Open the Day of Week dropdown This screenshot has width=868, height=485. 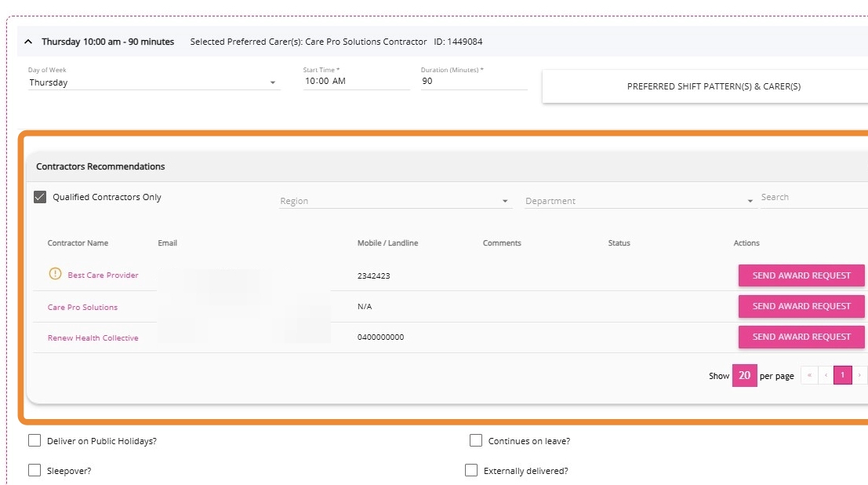[x=154, y=82]
